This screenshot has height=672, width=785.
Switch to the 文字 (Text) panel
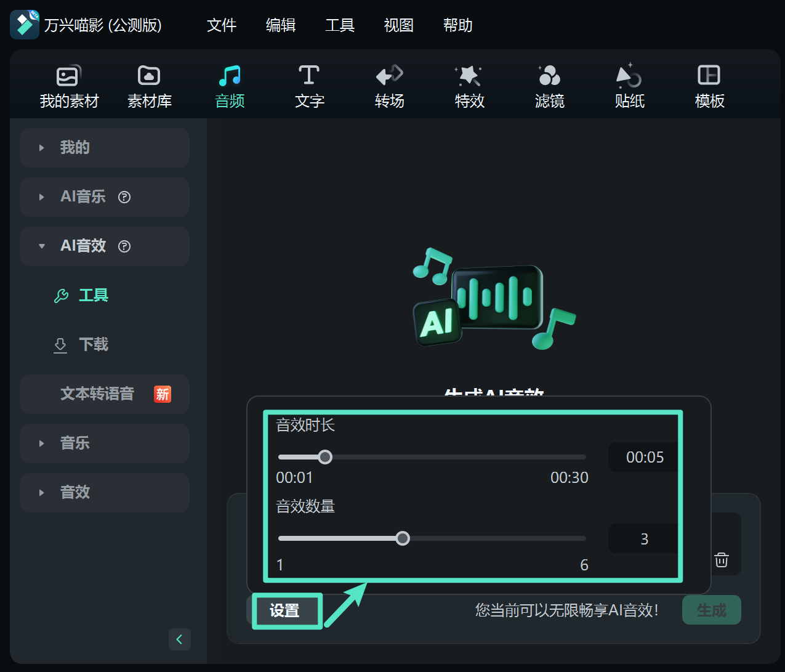pyautogui.click(x=309, y=86)
